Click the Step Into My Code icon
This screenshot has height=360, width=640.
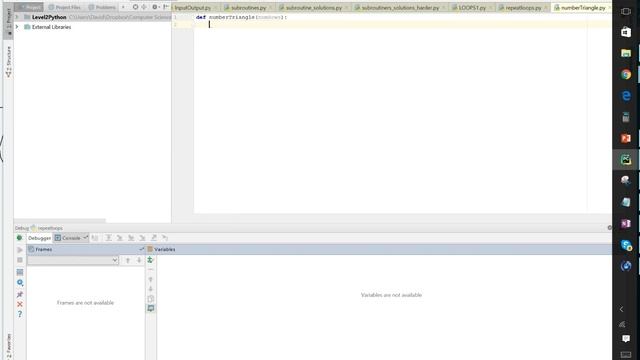coord(131,238)
